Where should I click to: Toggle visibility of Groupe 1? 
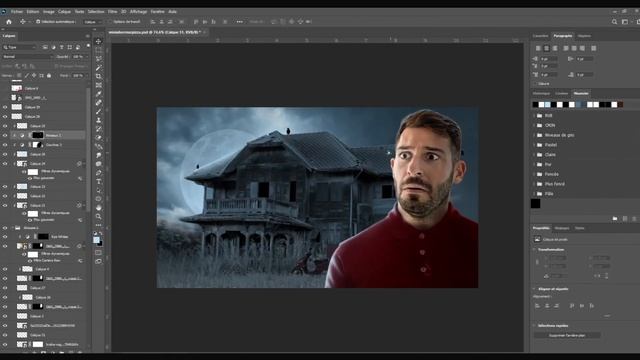[5, 228]
